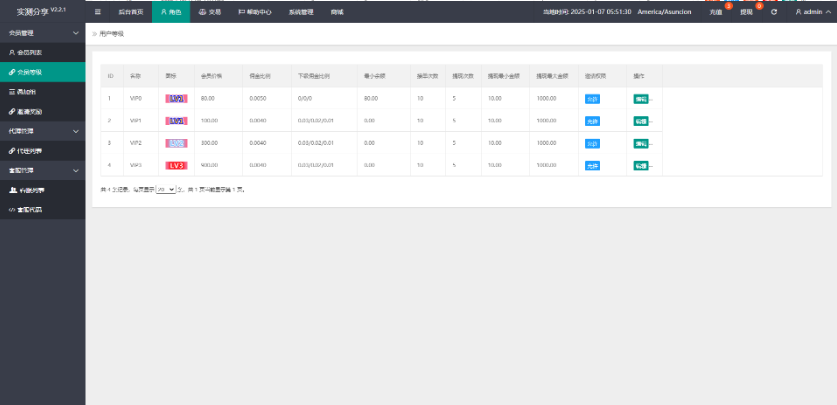
Task: Click the list-icon sidebar item
Action: click(x=12, y=92)
